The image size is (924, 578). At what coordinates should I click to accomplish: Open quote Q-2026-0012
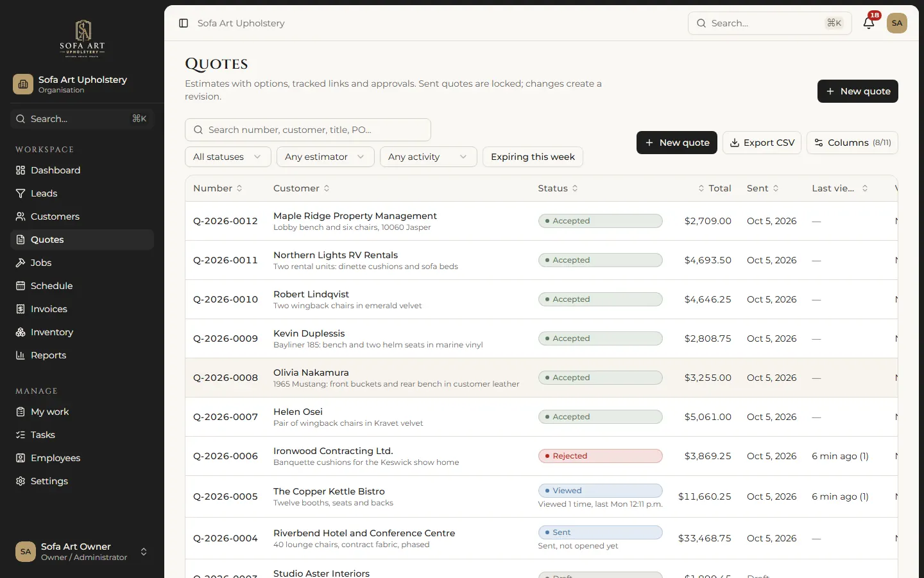click(x=225, y=221)
